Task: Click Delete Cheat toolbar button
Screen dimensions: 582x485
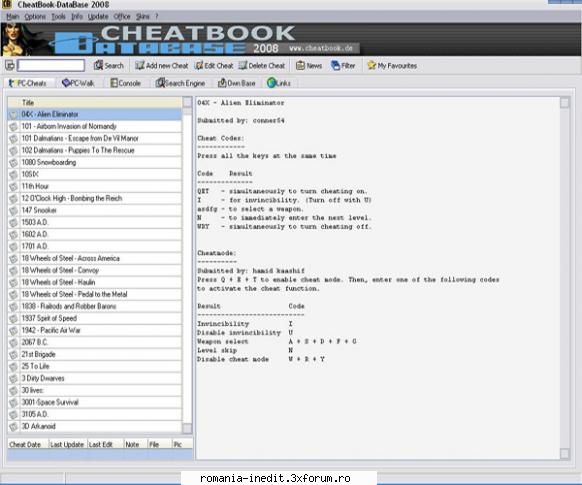Action: point(262,66)
